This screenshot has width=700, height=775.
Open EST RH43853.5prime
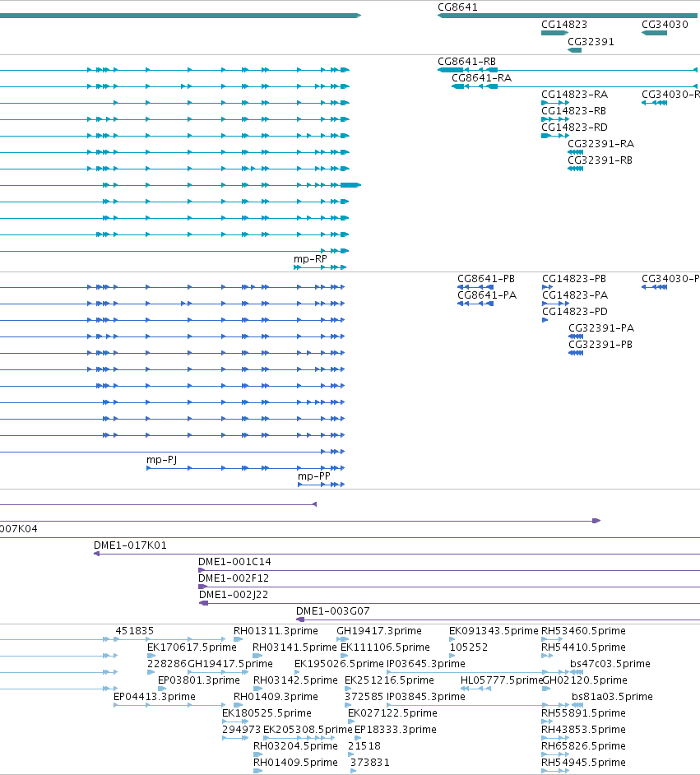(555, 737)
